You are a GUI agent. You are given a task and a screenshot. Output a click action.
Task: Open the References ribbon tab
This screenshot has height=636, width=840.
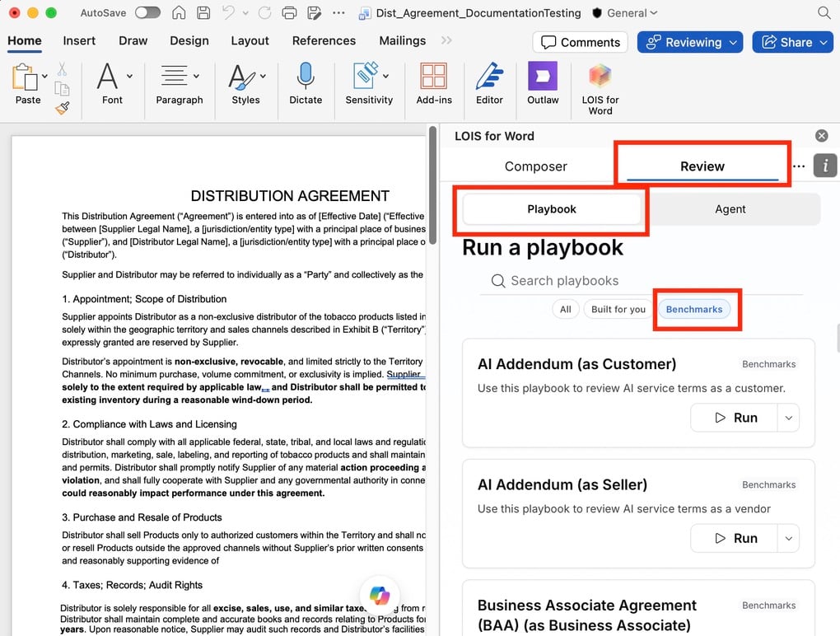coord(324,40)
